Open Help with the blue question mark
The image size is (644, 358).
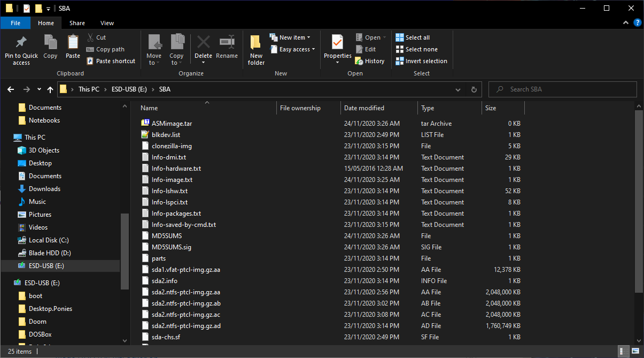tap(637, 23)
